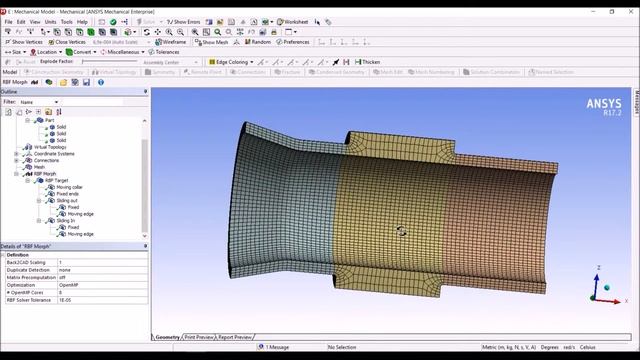
Task: Click the RBF Morph rbf logo icon
Action: click(35, 82)
